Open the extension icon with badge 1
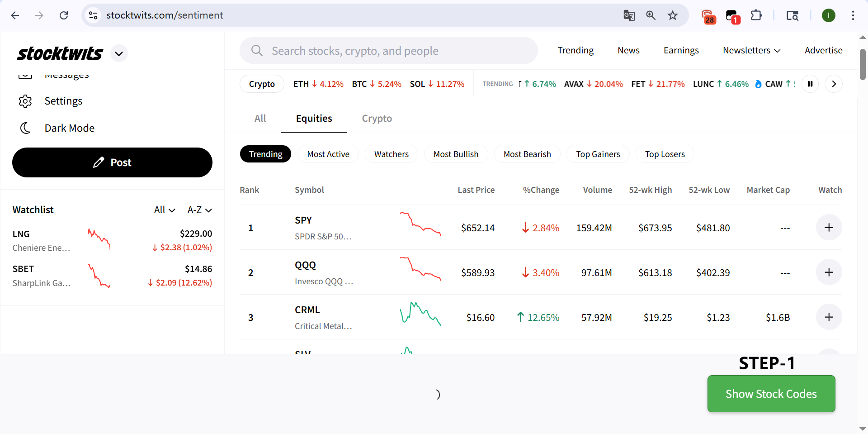Viewport: 868px width, 434px height. [x=732, y=16]
